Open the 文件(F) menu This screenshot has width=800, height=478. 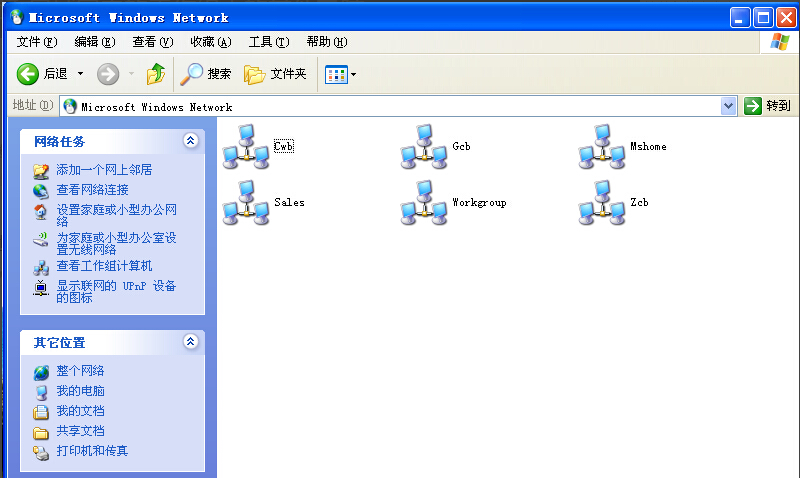pos(37,42)
